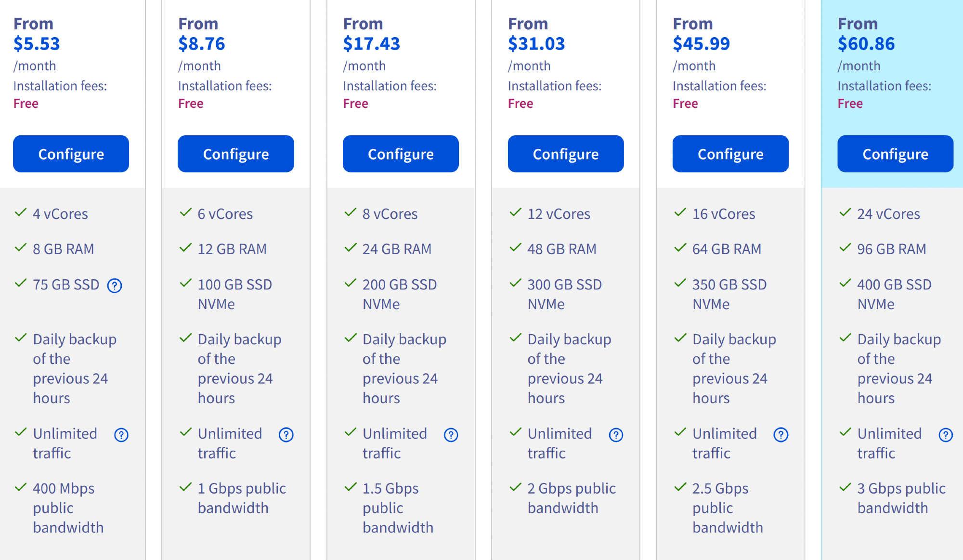Open Unlimited traffic help in $60.86 plan
The width and height of the screenshot is (963, 560).
click(946, 435)
